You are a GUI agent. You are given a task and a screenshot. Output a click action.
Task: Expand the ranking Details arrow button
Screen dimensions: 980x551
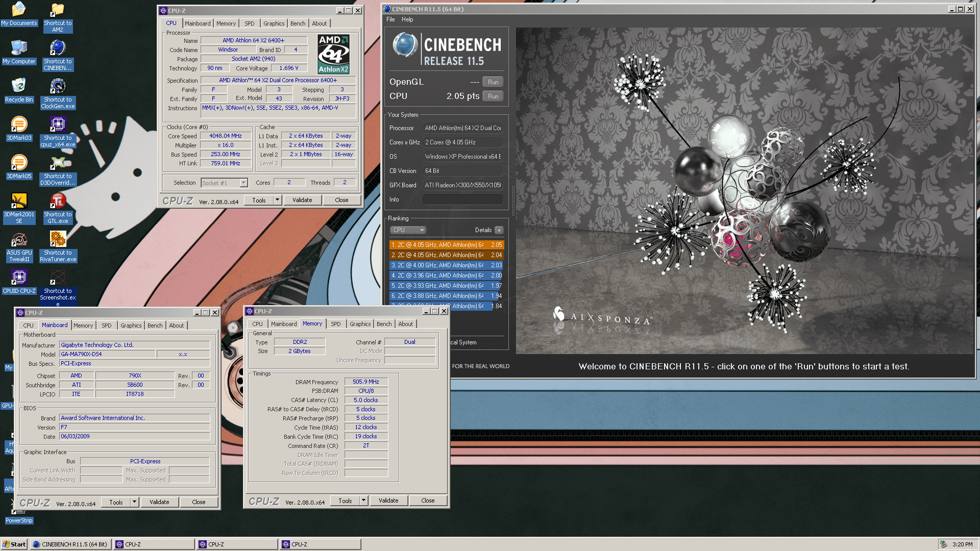point(499,230)
